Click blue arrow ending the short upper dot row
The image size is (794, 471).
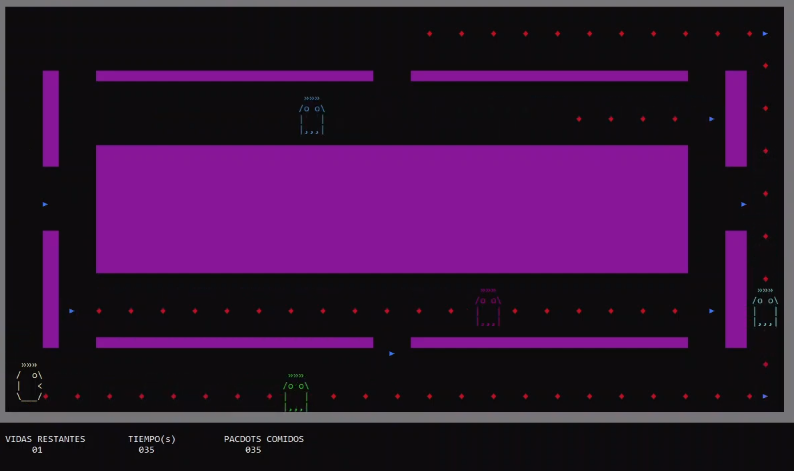pyautogui.click(x=711, y=119)
